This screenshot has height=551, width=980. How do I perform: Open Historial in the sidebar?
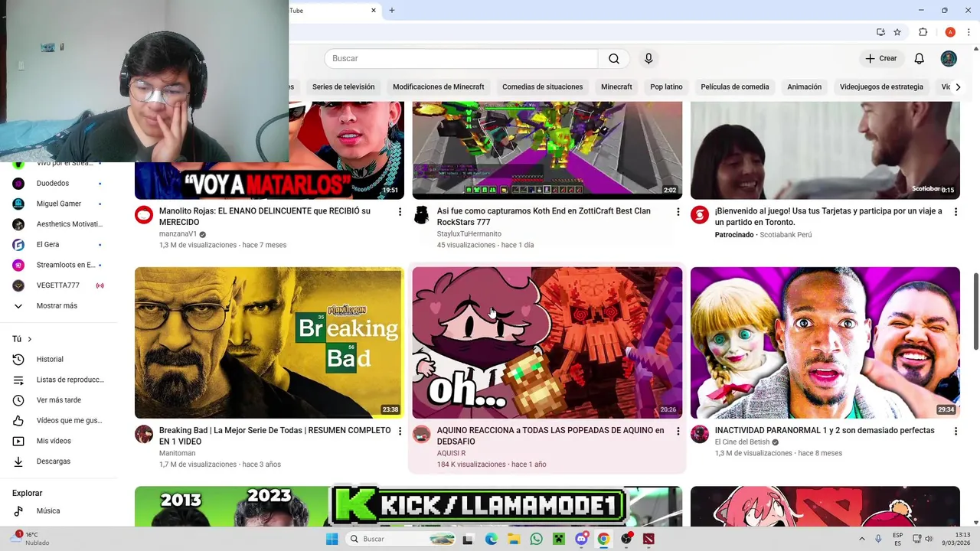[x=57, y=359]
